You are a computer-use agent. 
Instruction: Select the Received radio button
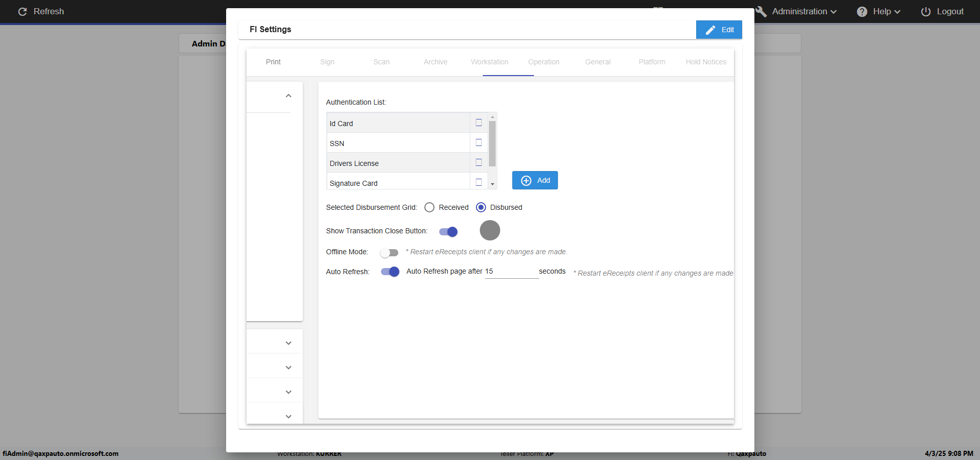429,207
